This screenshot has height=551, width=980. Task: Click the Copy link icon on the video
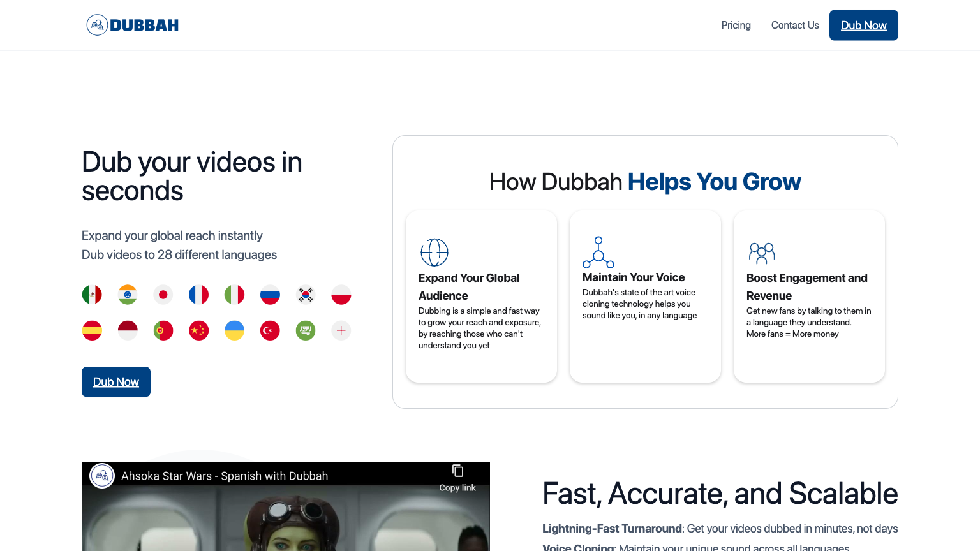457,471
